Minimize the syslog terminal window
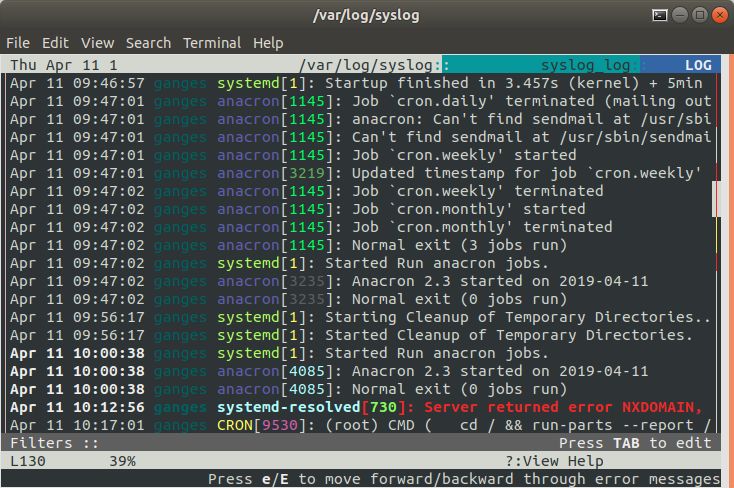The height and width of the screenshot is (488, 734). [680, 15]
